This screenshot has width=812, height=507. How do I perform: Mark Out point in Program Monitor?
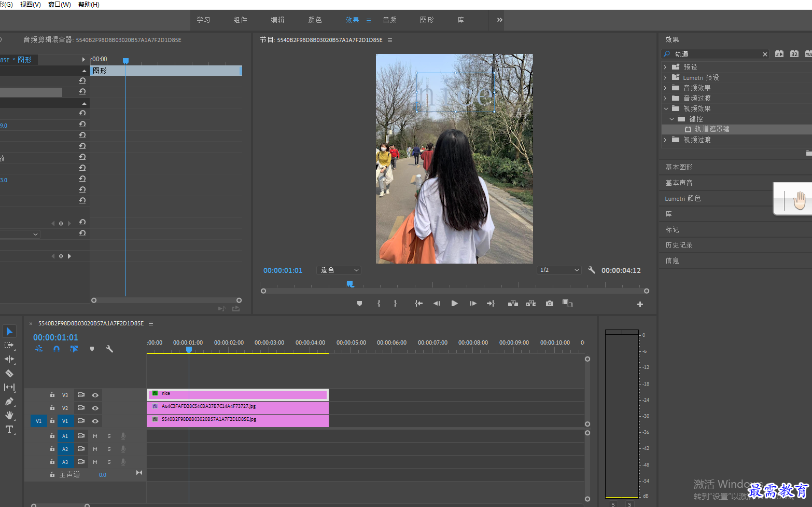click(x=395, y=304)
